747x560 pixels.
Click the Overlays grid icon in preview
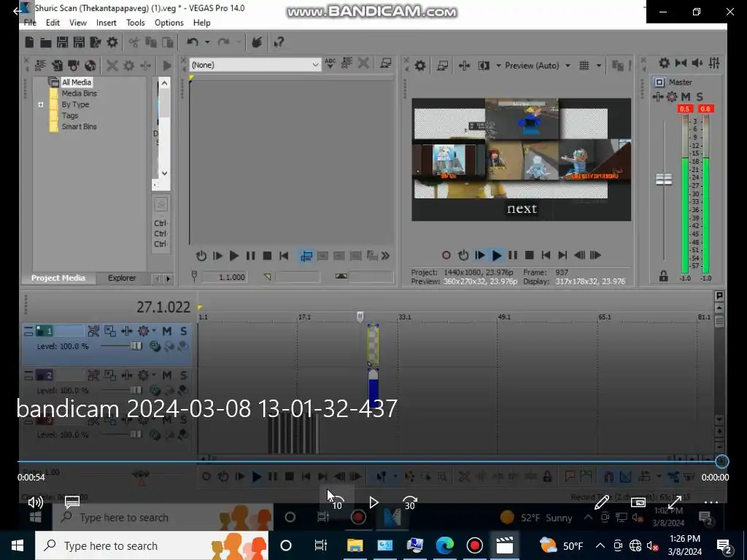point(584,65)
